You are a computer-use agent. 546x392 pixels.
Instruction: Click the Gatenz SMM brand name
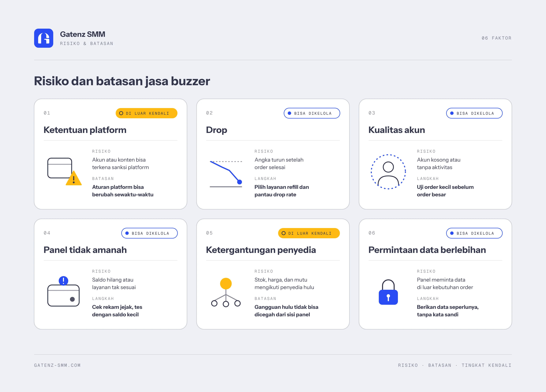coord(83,34)
